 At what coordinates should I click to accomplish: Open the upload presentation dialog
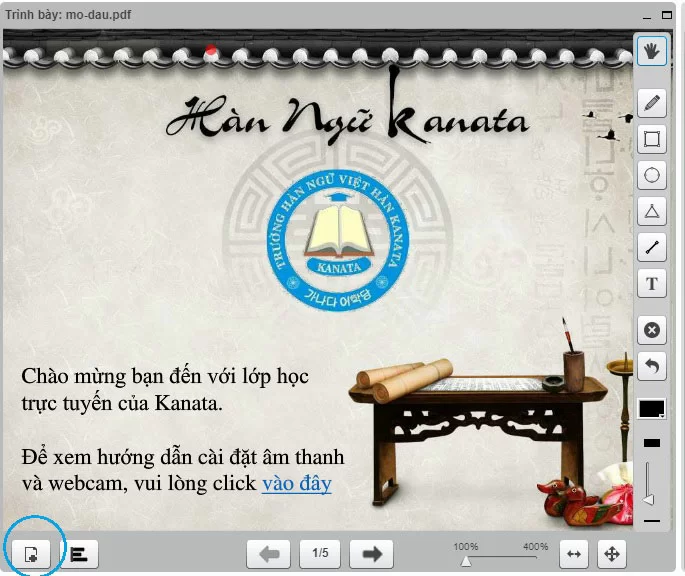click(x=32, y=553)
